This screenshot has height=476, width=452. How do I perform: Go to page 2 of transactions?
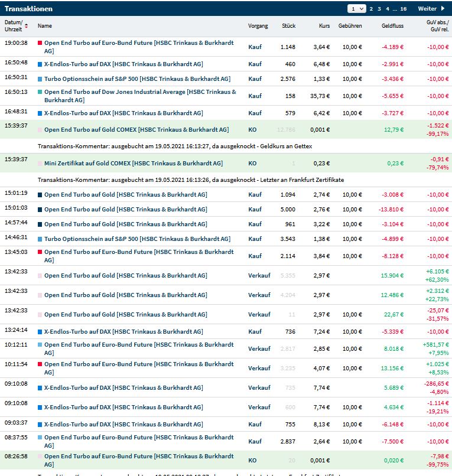[372, 9]
